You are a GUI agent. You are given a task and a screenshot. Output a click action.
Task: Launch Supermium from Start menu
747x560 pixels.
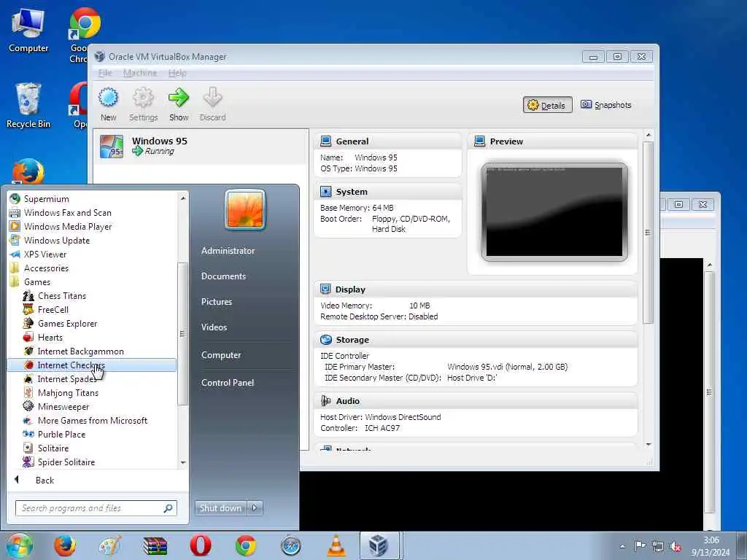pos(93,198)
